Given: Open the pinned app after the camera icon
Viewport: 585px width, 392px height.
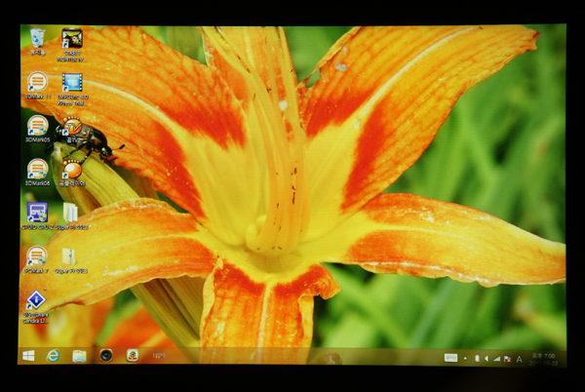Looking at the screenshot, I should click(132, 356).
